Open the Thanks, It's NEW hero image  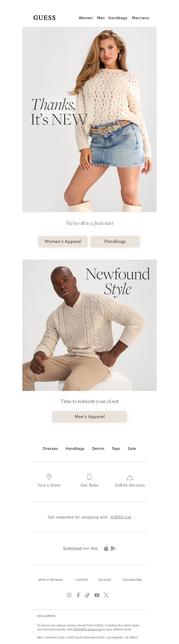(89, 120)
